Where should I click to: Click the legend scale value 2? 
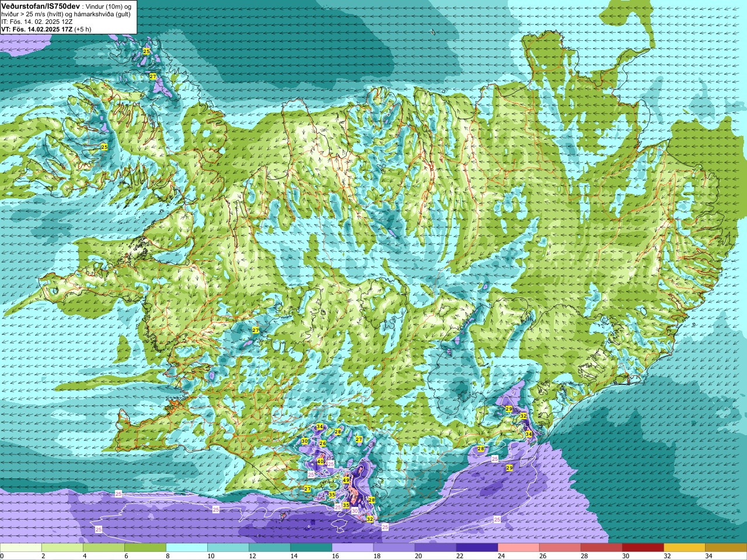(x=44, y=556)
